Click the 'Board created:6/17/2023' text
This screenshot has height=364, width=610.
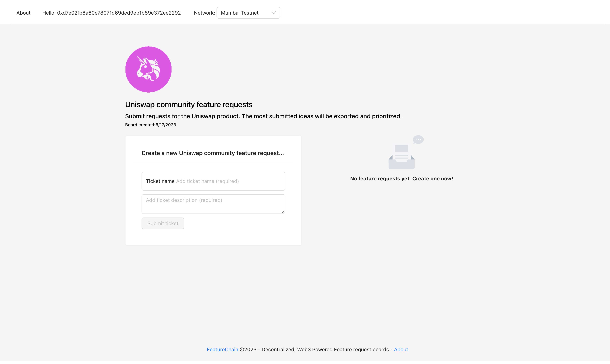point(150,125)
